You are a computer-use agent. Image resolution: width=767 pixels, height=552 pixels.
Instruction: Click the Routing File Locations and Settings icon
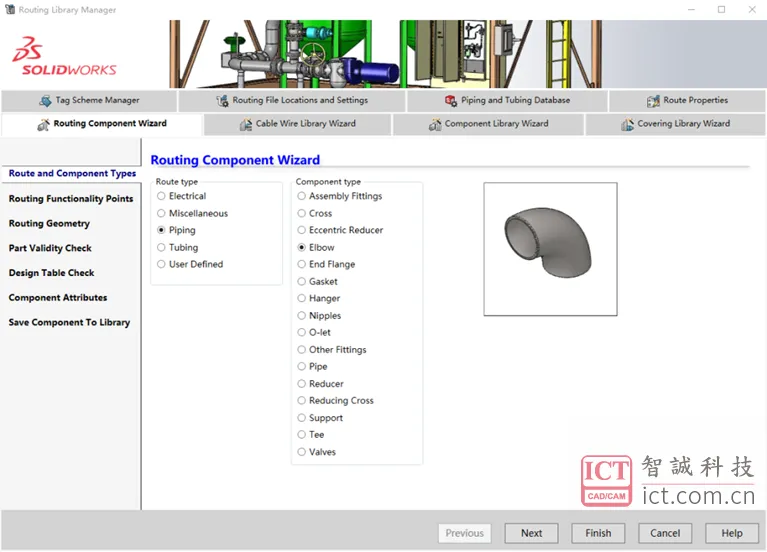click(x=222, y=101)
